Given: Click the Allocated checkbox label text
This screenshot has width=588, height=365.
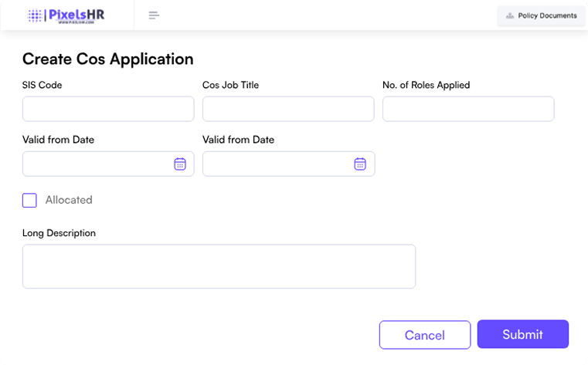Looking at the screenshot, I should coord(69,200).
